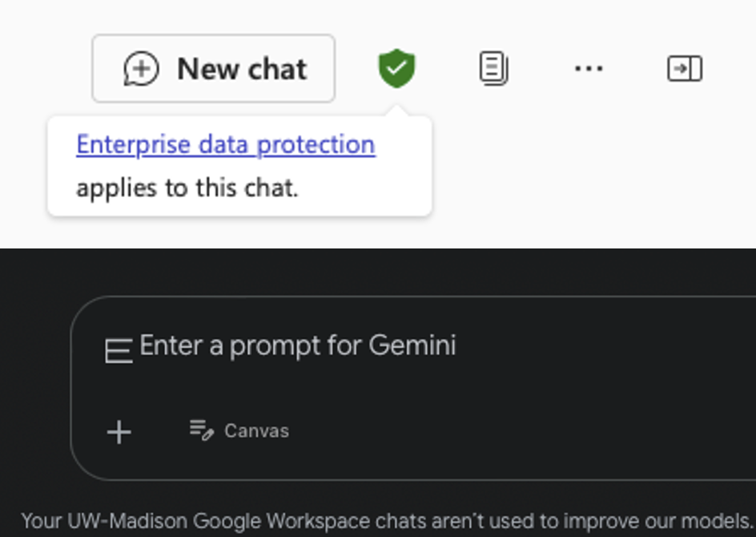Open the pages notebook icon

pyautogui.click(x=493, y=69)
